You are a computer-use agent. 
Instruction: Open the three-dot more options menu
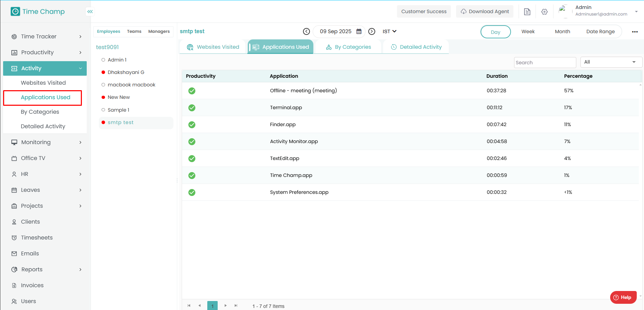[635, 32]
